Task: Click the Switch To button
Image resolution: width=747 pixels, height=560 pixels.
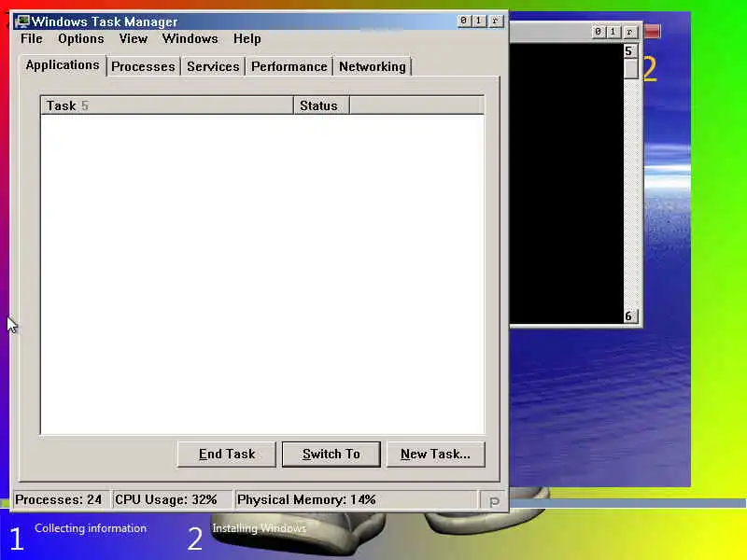Action: 331,455
